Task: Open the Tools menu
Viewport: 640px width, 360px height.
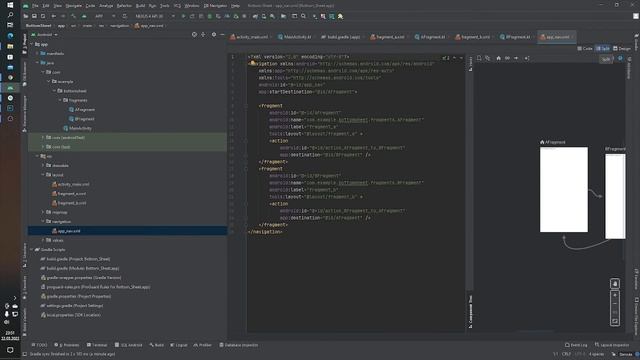Action: click(164, 6)
